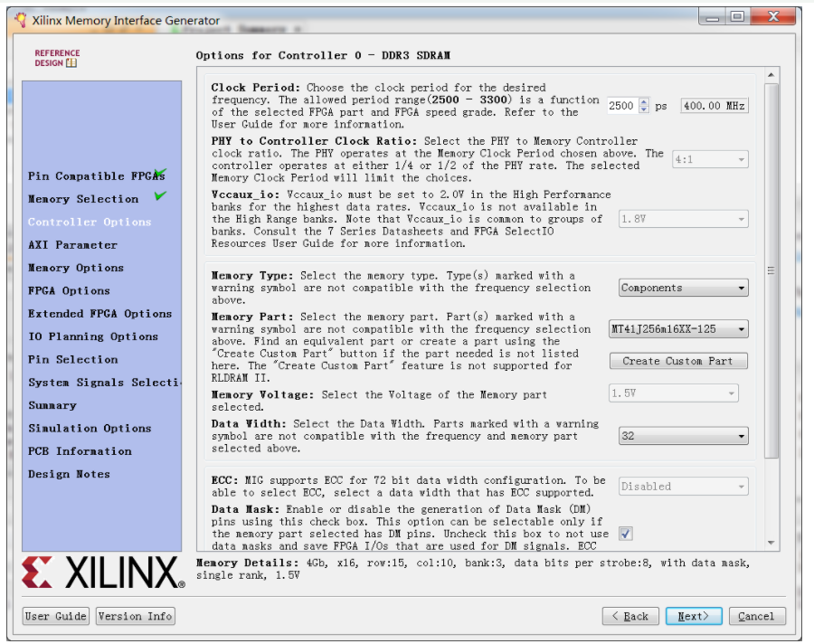Click the lightbulb icon in title bar

20,20
